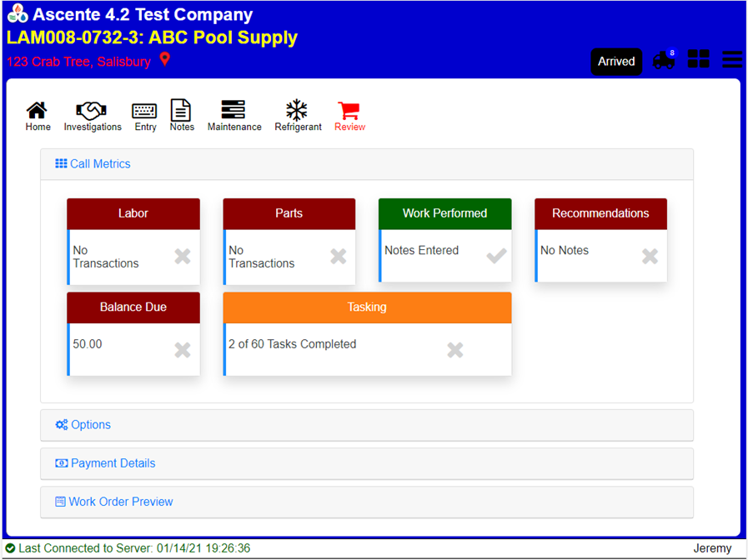Click the Labor metric card header
The width and height of the screenshot is (748, 560).
[x=133, y=213]
